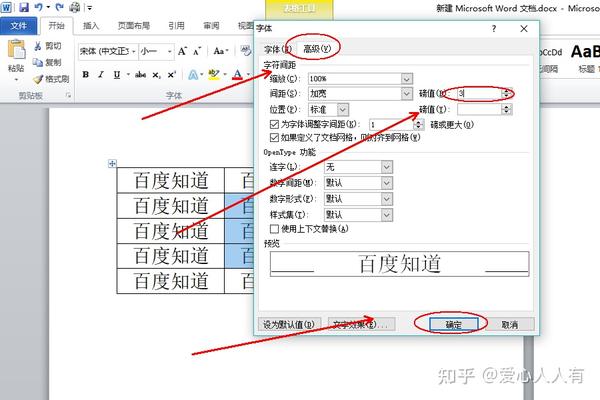Screen dimensions: 600x400
Task: Click the Paste (粘贴) icon
Action: 16,50
